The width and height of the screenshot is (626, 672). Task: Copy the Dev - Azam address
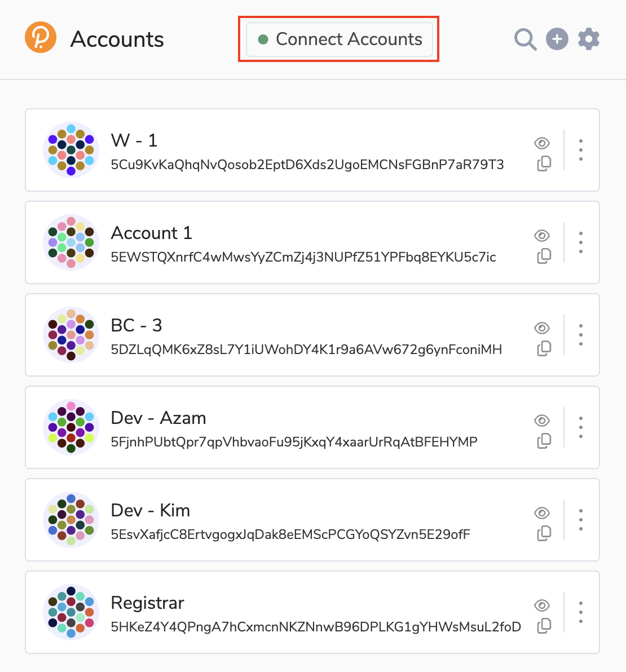pos(544,441)
